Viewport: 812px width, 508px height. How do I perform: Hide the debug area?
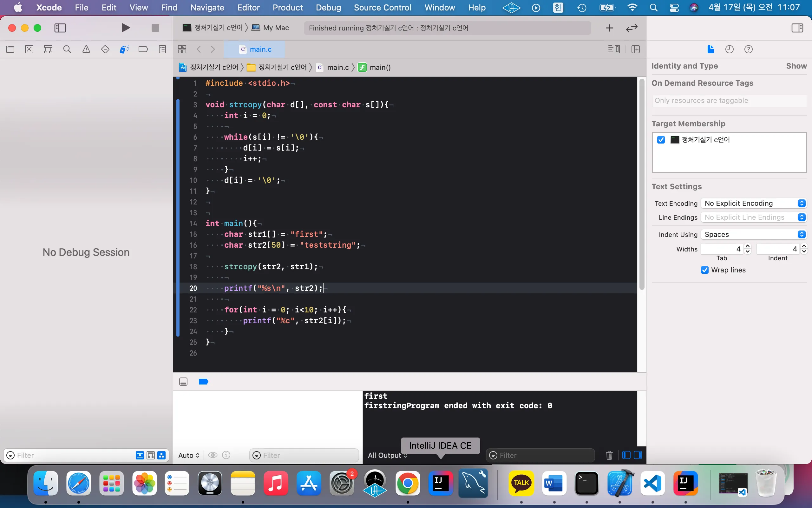[x=183, y=382]
